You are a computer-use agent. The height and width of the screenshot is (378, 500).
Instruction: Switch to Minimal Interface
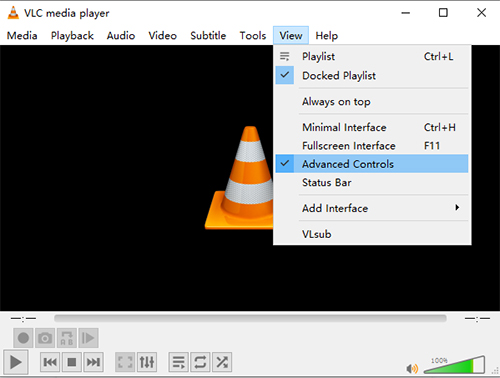pos(372,127)
